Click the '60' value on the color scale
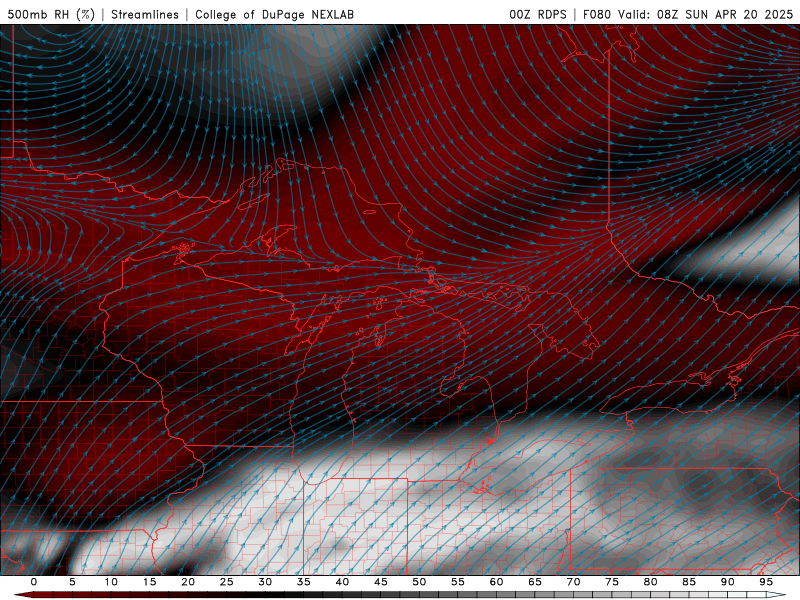This screenshot has width=800, height=600. [496, 582]
